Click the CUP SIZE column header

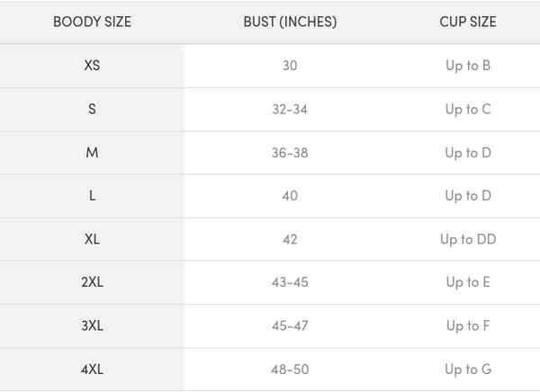467,22
